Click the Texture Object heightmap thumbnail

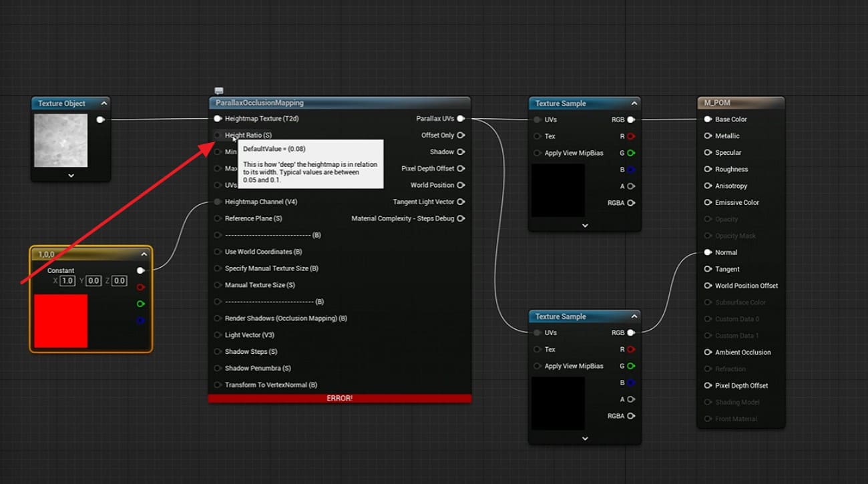(61, 140)
